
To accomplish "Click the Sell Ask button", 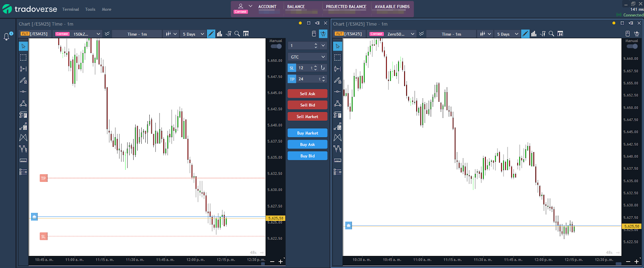I will point(308,94).
